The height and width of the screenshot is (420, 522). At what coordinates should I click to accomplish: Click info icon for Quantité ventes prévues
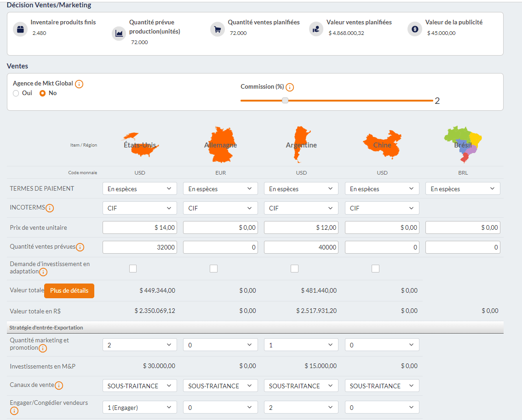click(80, 247)
